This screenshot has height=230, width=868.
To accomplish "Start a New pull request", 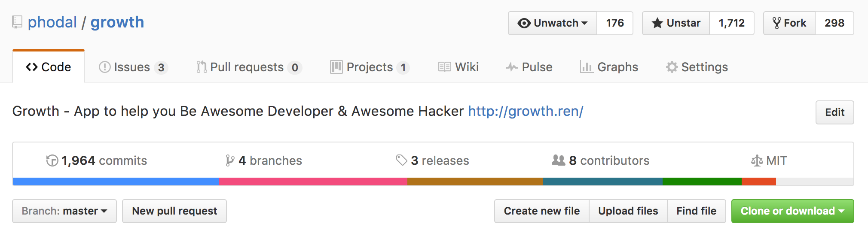I will click(174, 211).
